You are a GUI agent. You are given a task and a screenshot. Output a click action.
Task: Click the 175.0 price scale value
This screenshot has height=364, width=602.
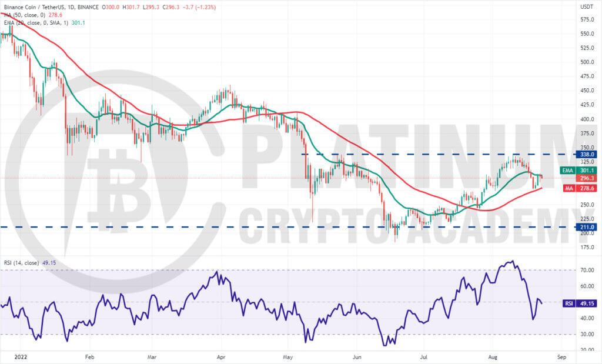click(587, 248)
